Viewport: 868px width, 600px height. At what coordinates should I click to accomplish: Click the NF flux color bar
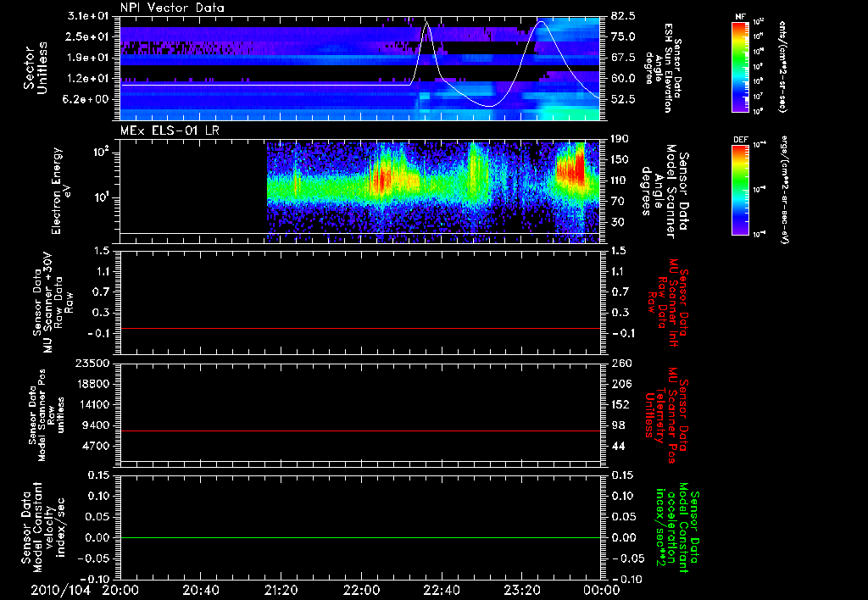coord(740,67)
